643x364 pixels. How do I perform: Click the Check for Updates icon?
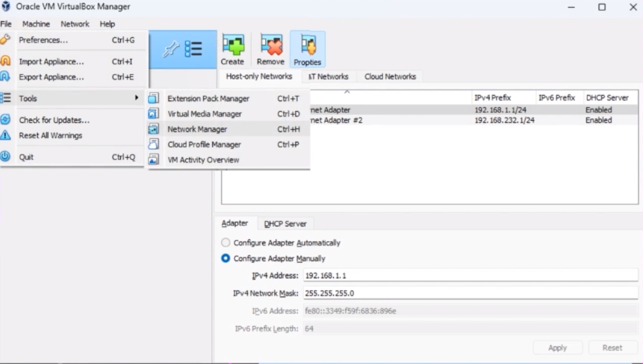5,120
